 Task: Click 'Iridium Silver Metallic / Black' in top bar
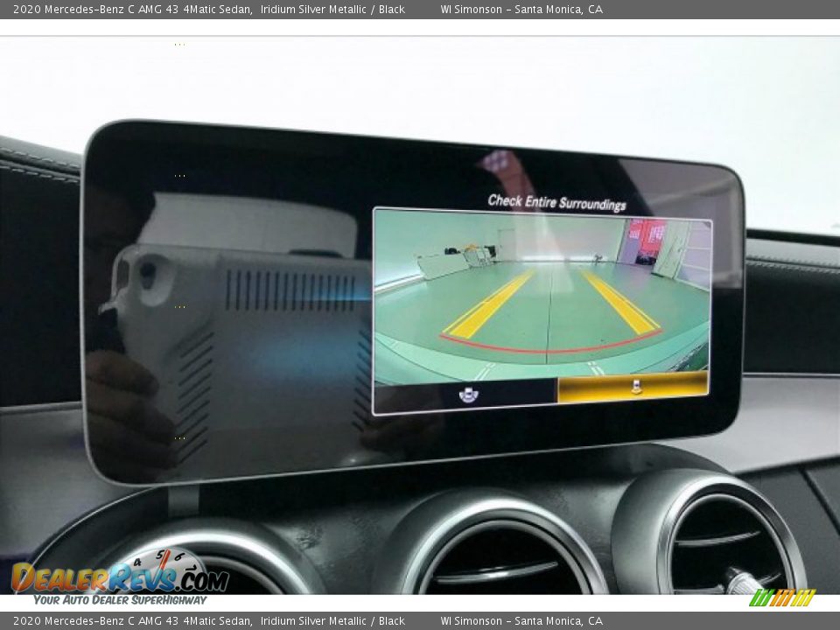coord(332,10)
